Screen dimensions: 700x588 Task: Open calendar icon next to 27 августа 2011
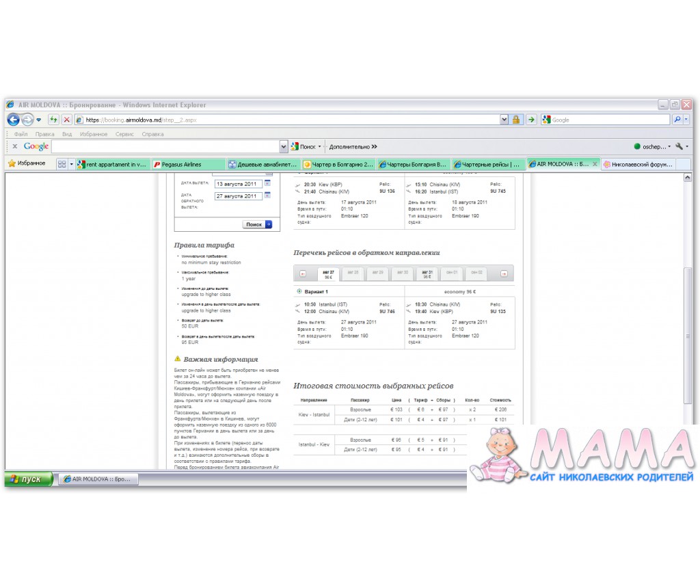point(268,196)
